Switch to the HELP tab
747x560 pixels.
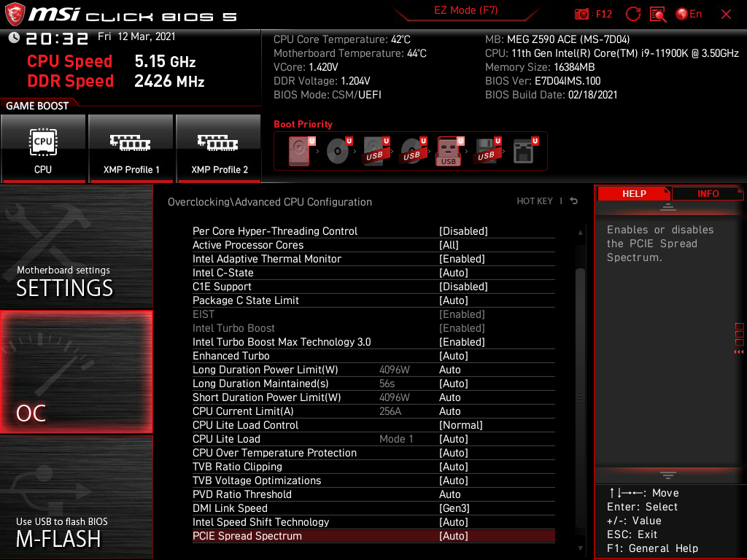(x=634, y=194)
